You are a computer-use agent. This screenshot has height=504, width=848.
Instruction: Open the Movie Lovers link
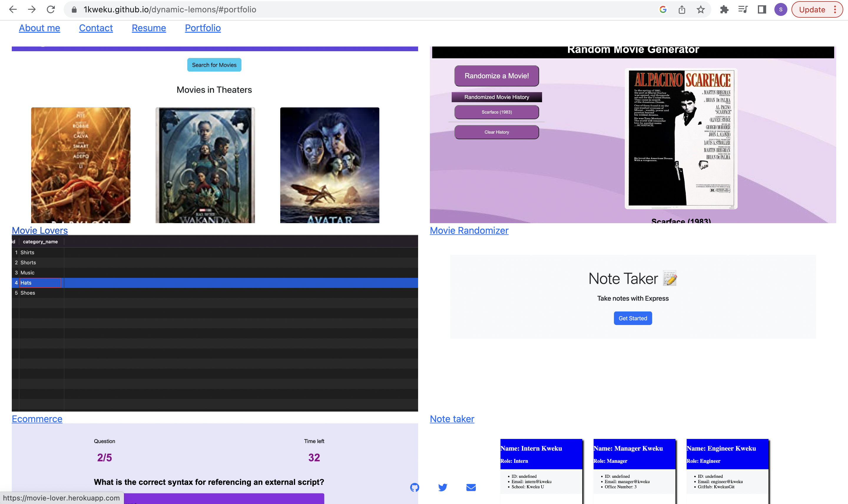pos(40,230)
